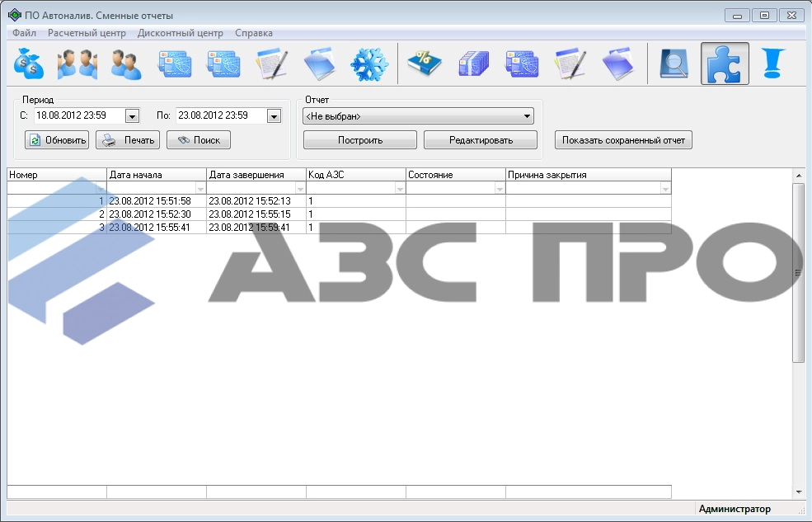
Task: Open the Номер column filter dropdown
Action: [x=101, y=189]
